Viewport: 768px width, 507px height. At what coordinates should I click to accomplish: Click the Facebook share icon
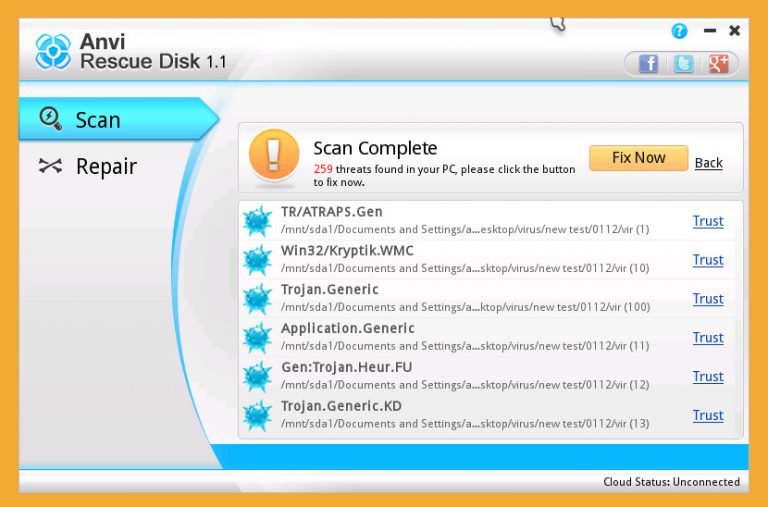tap(648, 64)
